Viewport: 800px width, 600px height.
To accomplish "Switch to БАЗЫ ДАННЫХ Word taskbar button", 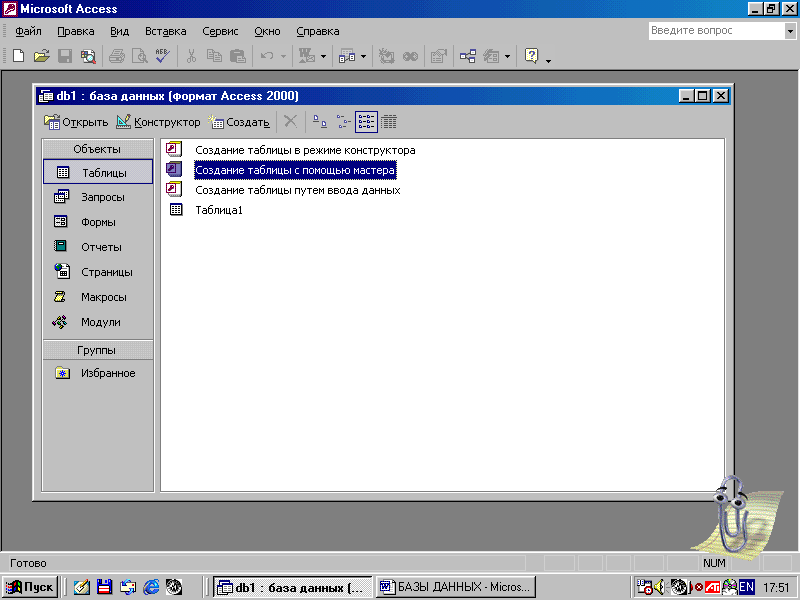I will click(456, 587).
